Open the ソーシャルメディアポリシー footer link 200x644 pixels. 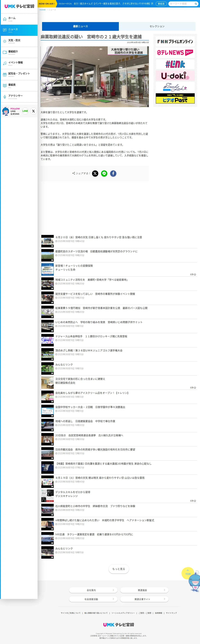tap(123, 613)
